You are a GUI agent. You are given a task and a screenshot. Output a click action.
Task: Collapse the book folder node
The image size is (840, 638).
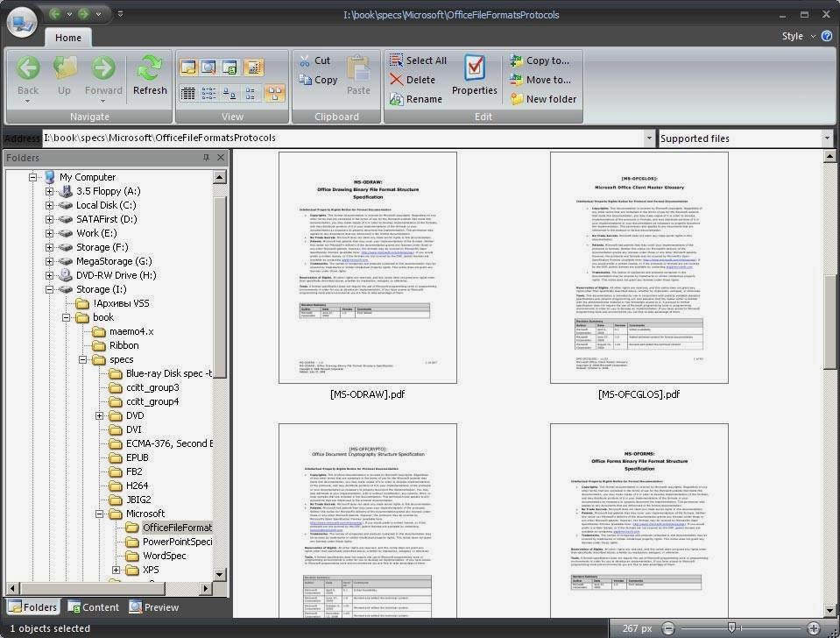point(66,317)
